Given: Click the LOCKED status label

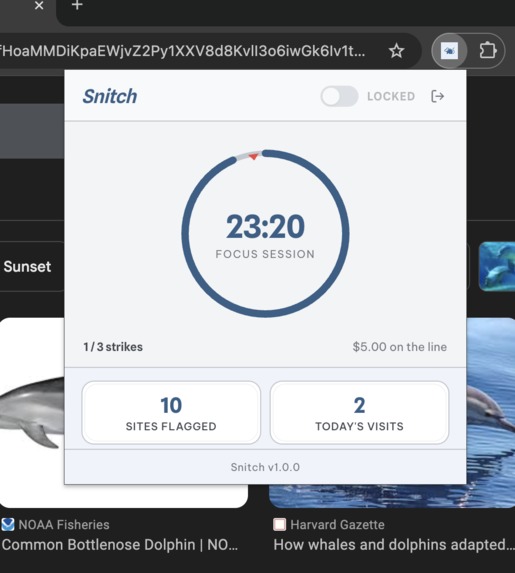Looking at the screenshot, I should click(x=391, y=96).
